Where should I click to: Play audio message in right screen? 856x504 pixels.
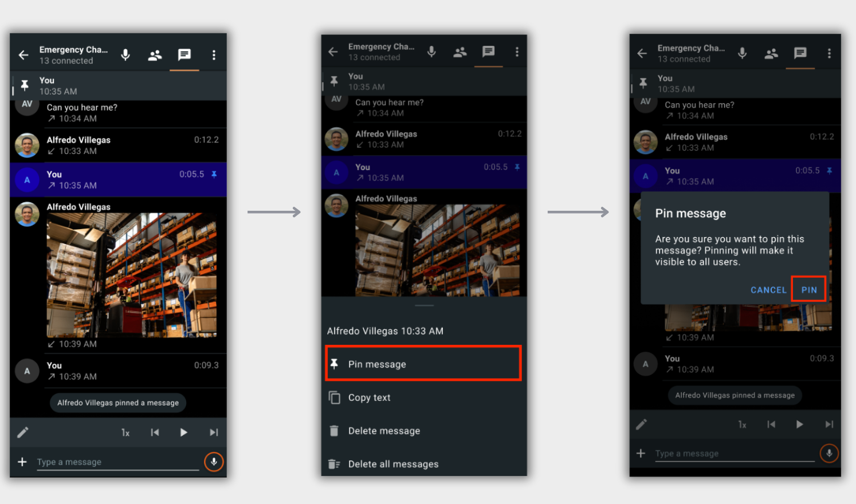(x=799, y=424)
